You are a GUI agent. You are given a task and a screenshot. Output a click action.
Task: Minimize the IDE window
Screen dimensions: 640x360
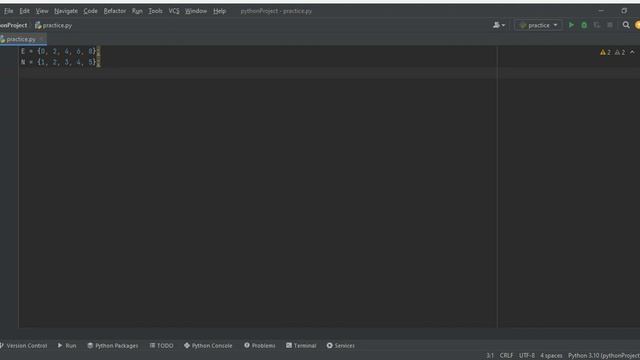point(601,11)
